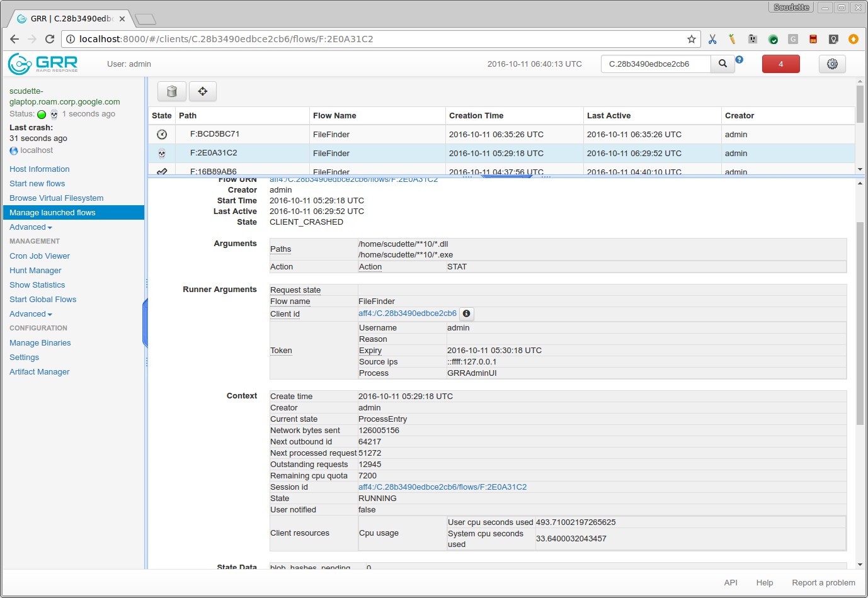This screenshot has height=598, width=868.
Task: Expand the first Advanced menu in sidebar
Action: pos(31,227)
